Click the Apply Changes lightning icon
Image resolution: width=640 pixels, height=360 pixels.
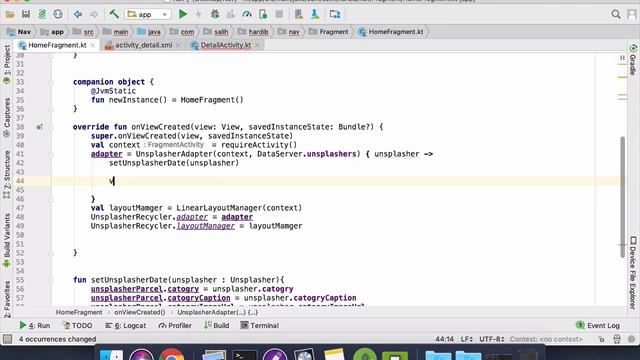(199, 15)
